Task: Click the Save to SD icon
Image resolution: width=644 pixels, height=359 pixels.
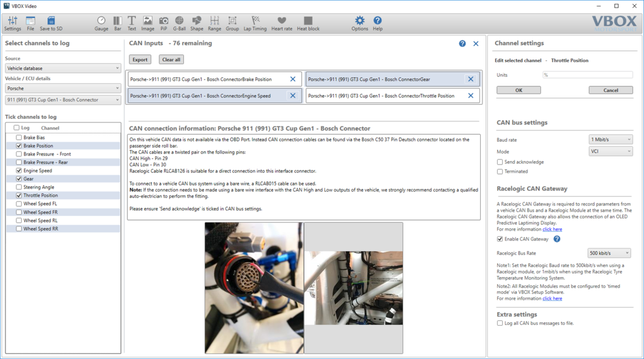Action: [51, 24]
